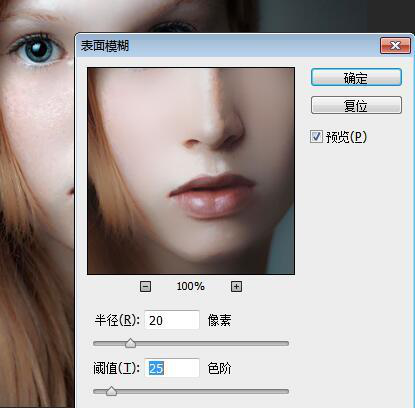415x408 pixels.
Task: Confirm the blur with the 确定 button
Action: click(x=356, y=77)
